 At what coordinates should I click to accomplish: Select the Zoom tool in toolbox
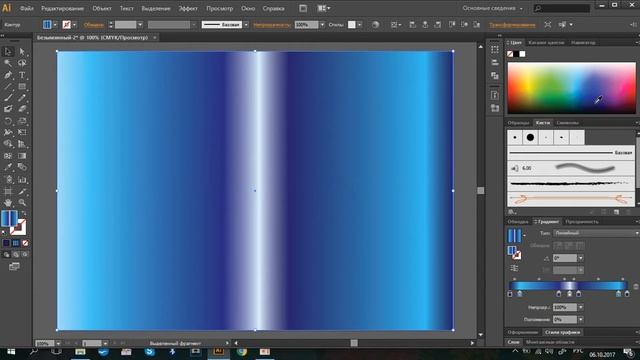click(22, 202)
